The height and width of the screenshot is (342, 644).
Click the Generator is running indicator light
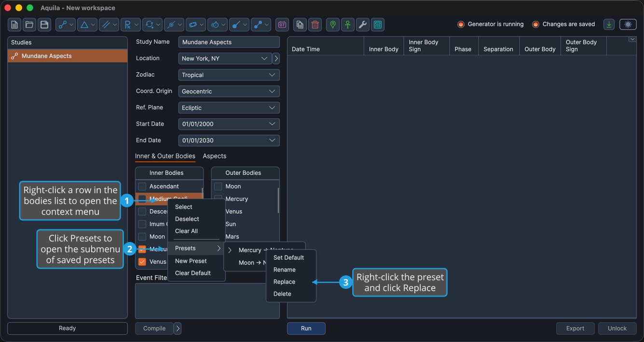pos(461,25)
